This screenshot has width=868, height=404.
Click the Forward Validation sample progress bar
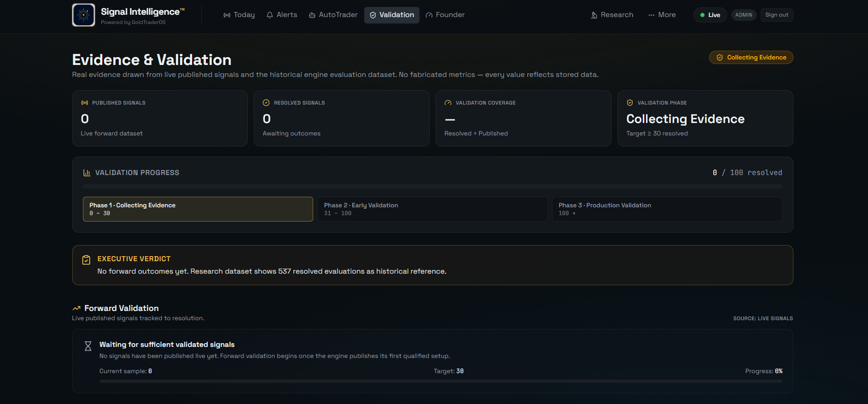441,381
